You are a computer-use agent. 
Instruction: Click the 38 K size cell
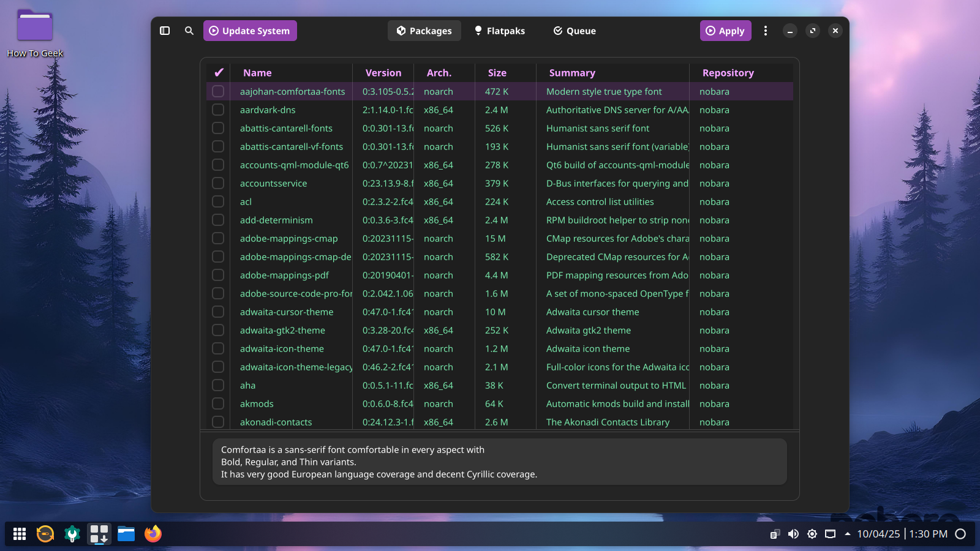(x=494, y=385)
